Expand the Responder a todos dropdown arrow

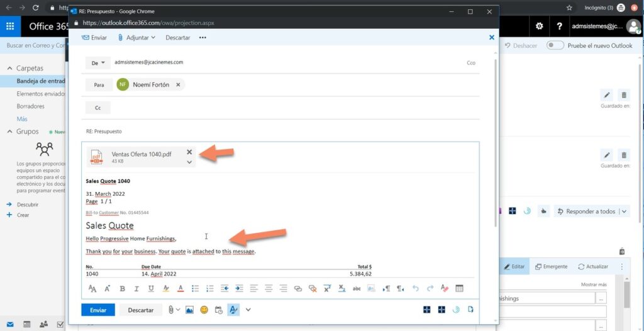(624, 211)
